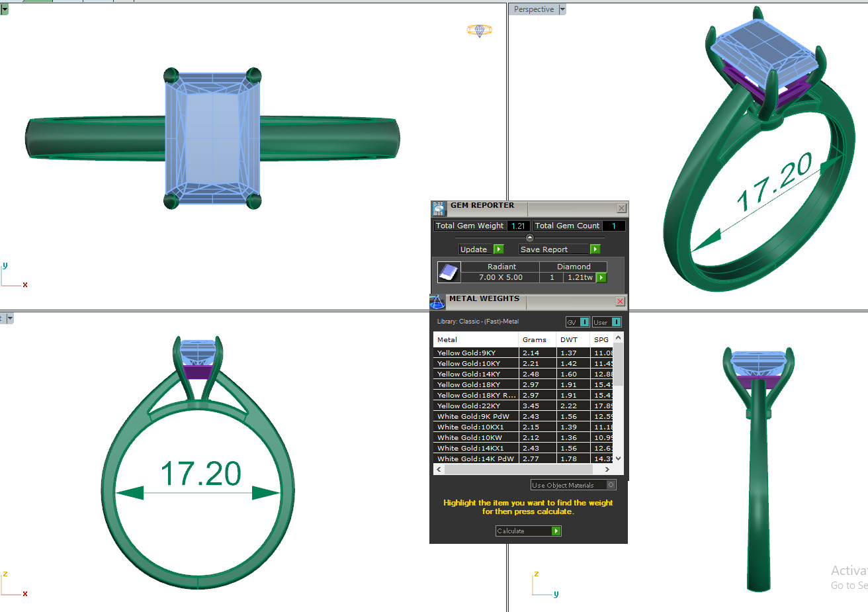Select the Yellow Gold:18KY R... row
The width and height of the screenshot is (868, 612).
[x=523, y=395]
